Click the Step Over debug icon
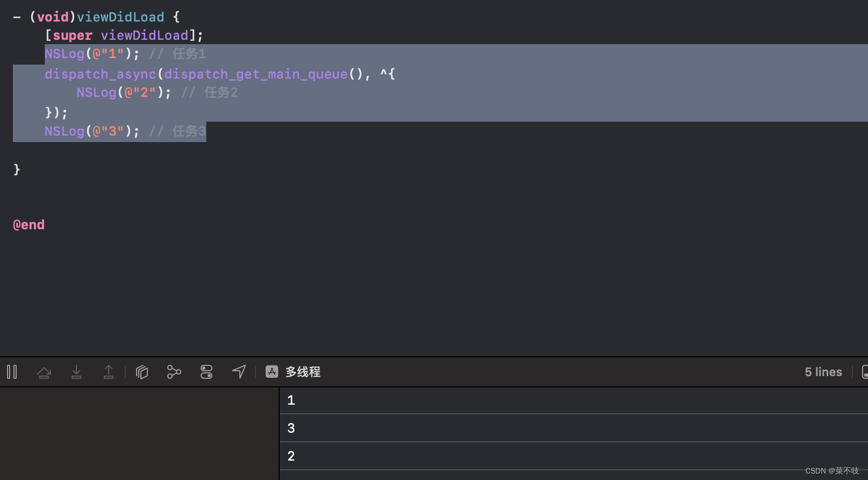The width and height of the screenshot is (868, 480). click(x=44, y=372)
